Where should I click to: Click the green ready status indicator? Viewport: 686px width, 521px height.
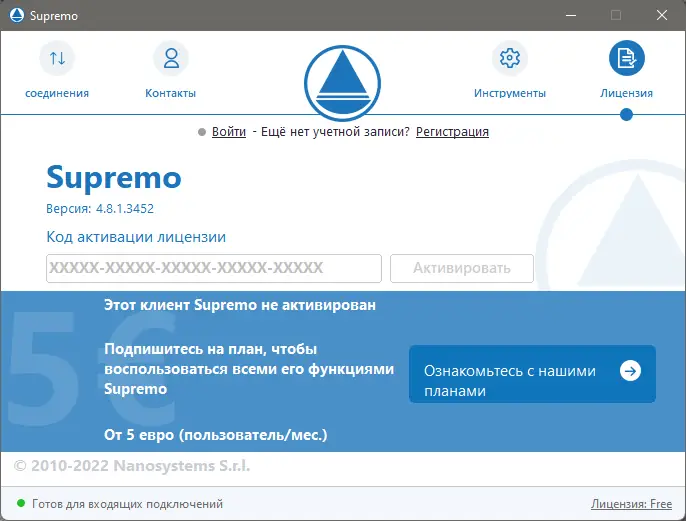coord(21,503)
